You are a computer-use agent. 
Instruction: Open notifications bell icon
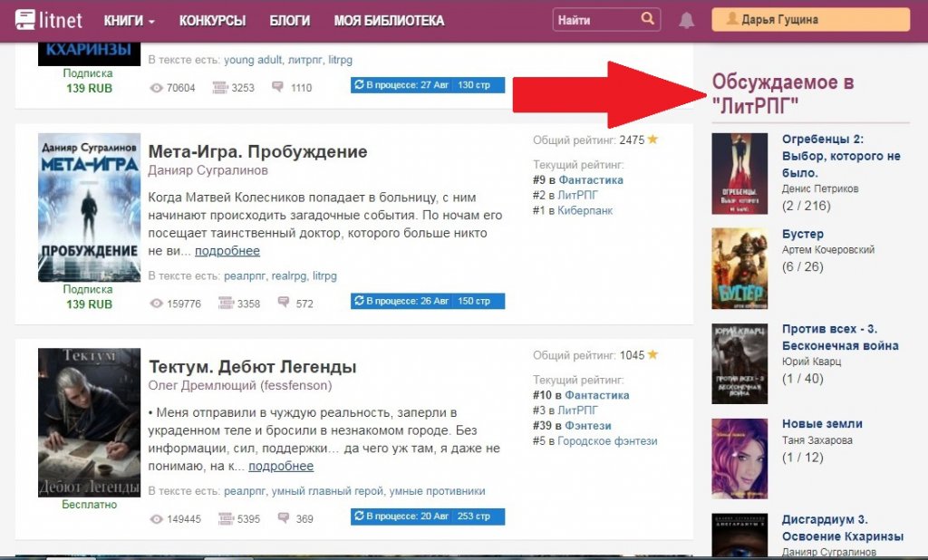pyautogui.click(x=687, y=20)
